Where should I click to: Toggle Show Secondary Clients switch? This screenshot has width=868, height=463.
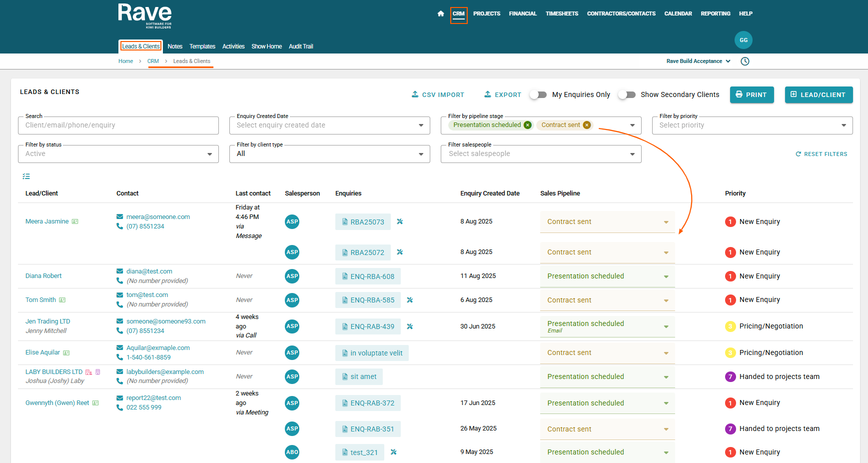pos(627,94)
